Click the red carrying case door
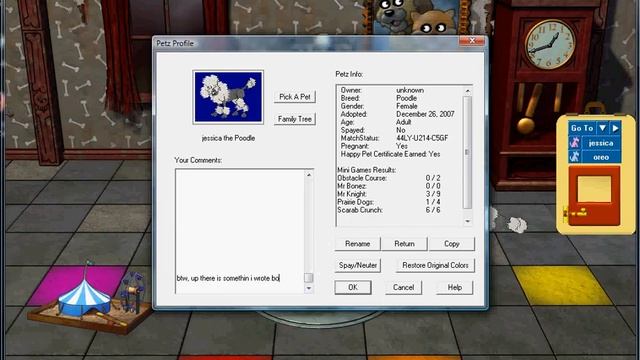Screen dimensions: 640x360 pyautogui.click(x=594, y=195)
